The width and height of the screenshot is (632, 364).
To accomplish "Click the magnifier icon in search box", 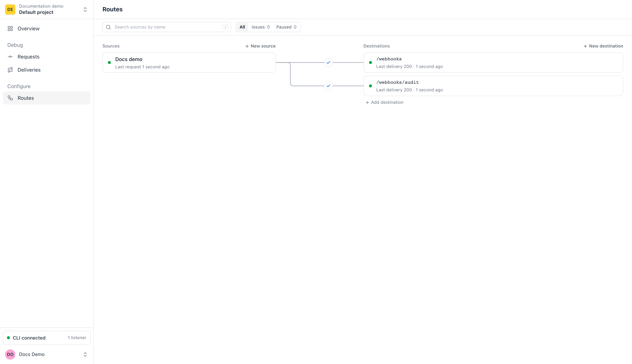I will pos(108,27).
